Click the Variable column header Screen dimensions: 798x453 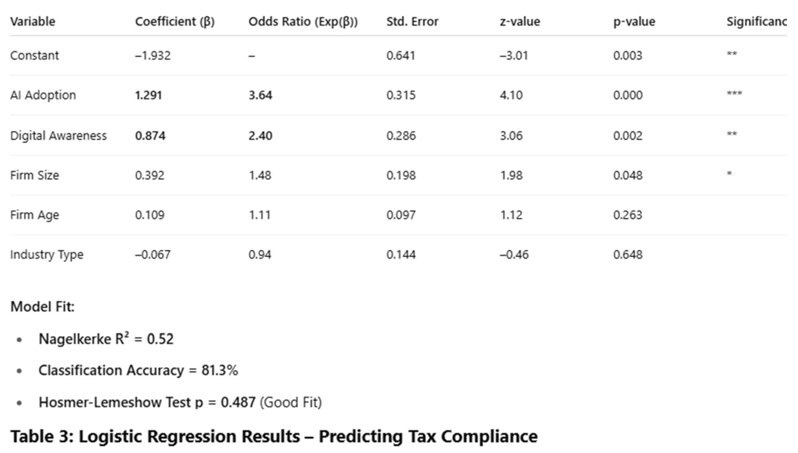(x=33, y=22)
